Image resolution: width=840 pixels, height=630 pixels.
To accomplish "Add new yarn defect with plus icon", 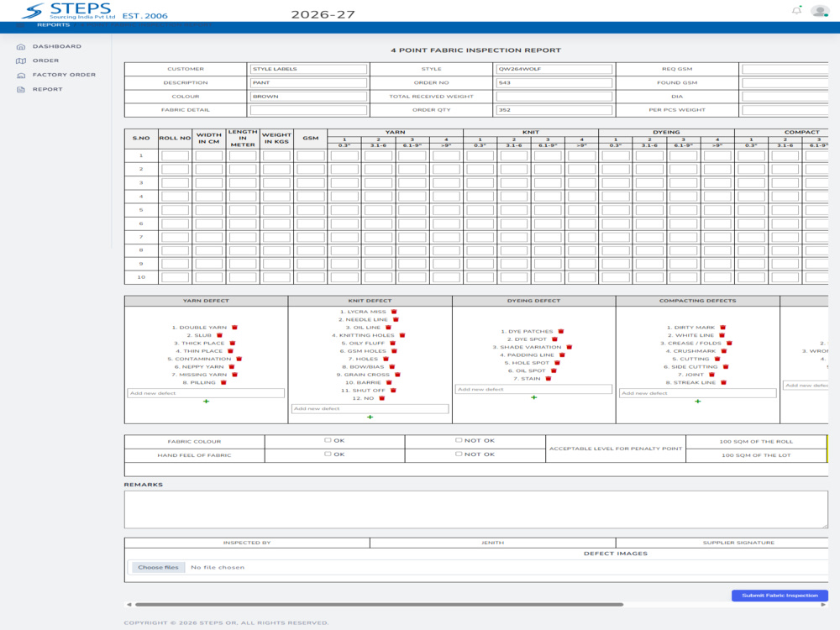I will click(207, 402).
